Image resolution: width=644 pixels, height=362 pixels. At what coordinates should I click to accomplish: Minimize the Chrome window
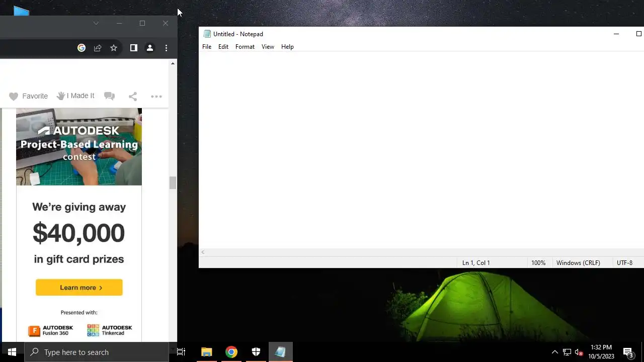(x=119, y=23)
